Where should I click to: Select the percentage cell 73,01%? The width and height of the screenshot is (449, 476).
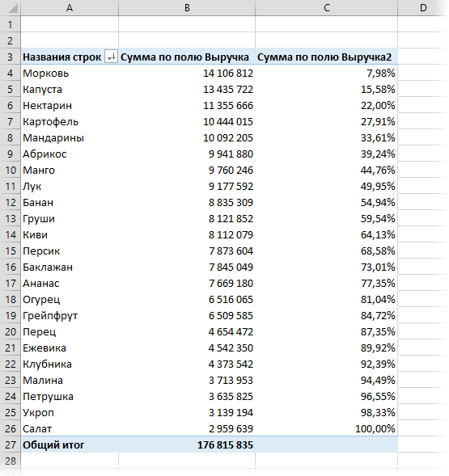pos(327,267)
